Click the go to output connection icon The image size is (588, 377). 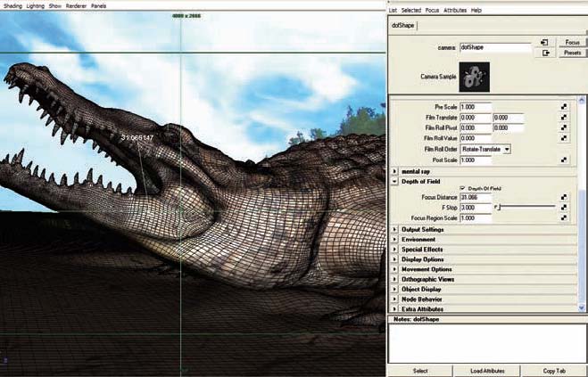tap(543, 53)
